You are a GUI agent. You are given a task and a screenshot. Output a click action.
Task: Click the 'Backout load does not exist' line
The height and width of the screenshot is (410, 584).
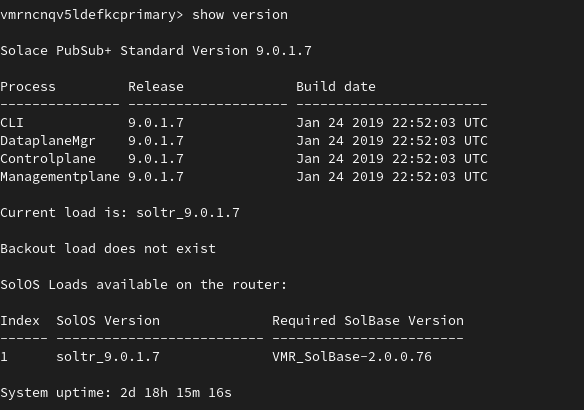pyautogui.click(x=108, y=249)
